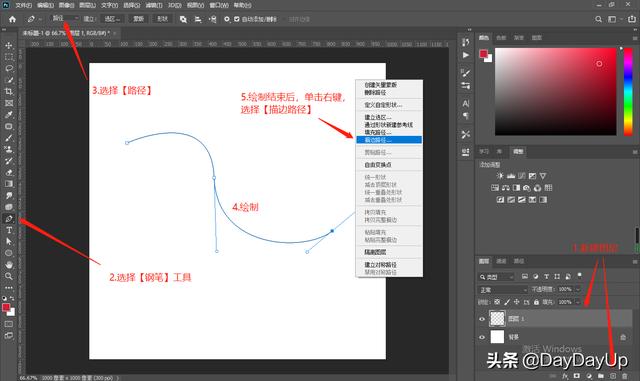
Task: Select the Move tool
Action: pos(9,45)
